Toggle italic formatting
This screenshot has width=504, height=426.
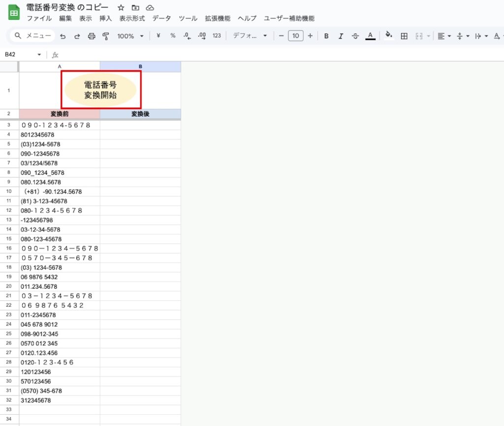point(341,36)
